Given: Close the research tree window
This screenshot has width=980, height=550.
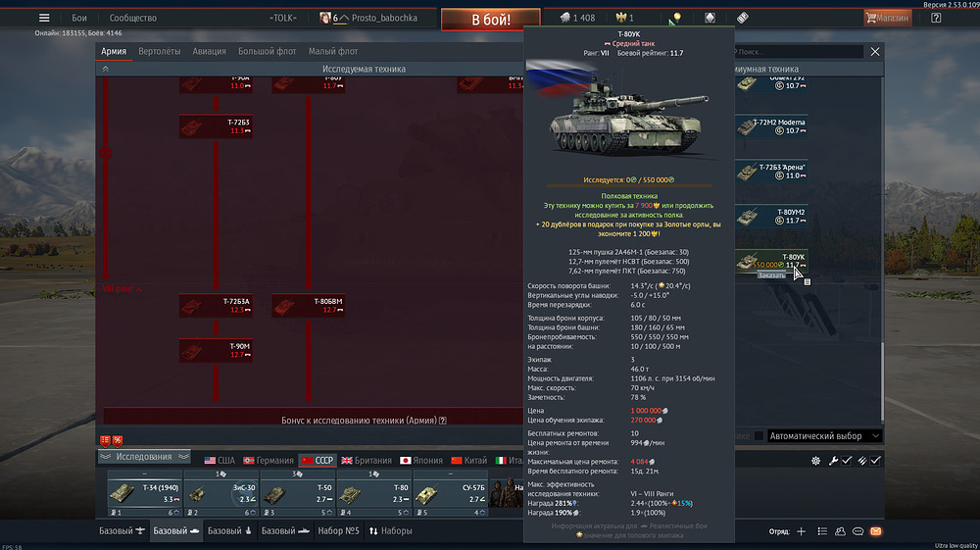Looking at the screenshot, I should point(875,51).
